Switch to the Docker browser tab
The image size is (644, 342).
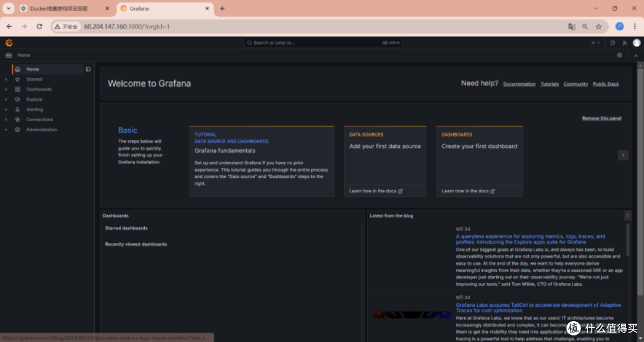pos(65,8)
